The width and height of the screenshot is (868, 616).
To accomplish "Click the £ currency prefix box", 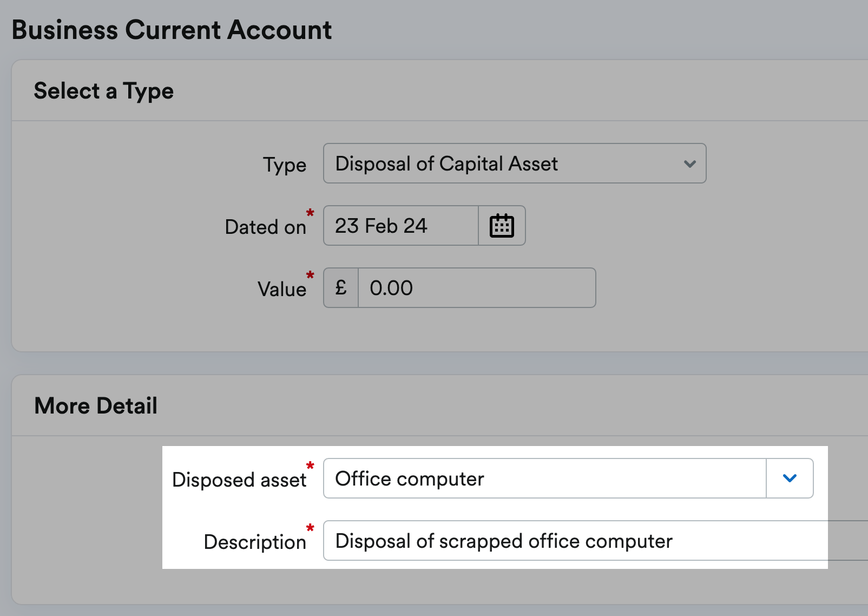I will 341,288.
